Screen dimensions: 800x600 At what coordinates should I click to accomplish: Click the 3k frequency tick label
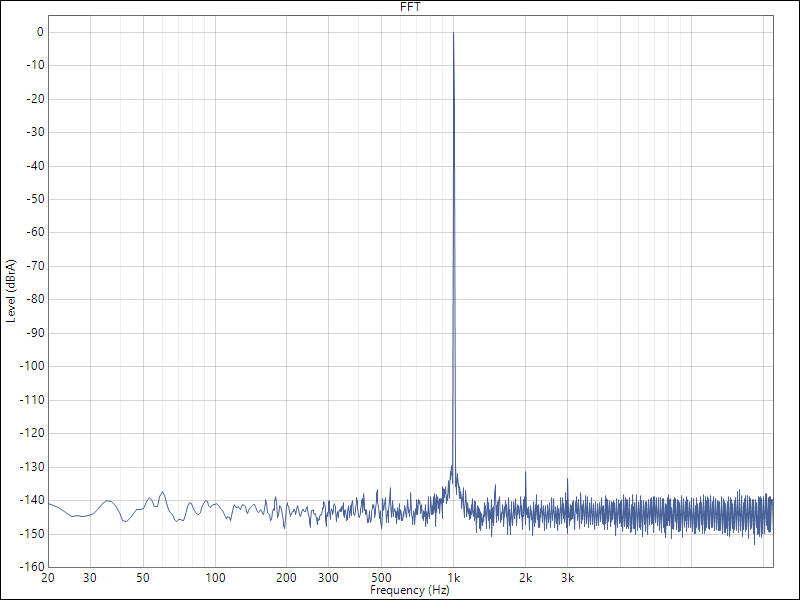[x=567, y=578]
